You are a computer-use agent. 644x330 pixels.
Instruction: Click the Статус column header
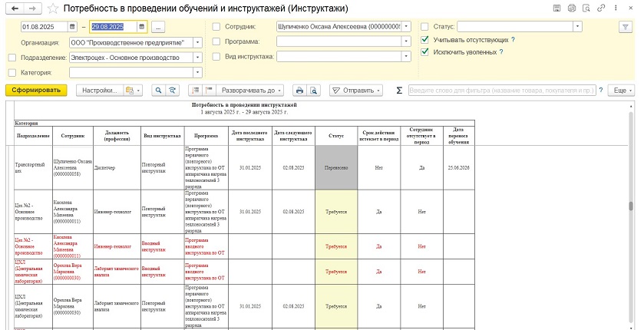pos(336,136)
